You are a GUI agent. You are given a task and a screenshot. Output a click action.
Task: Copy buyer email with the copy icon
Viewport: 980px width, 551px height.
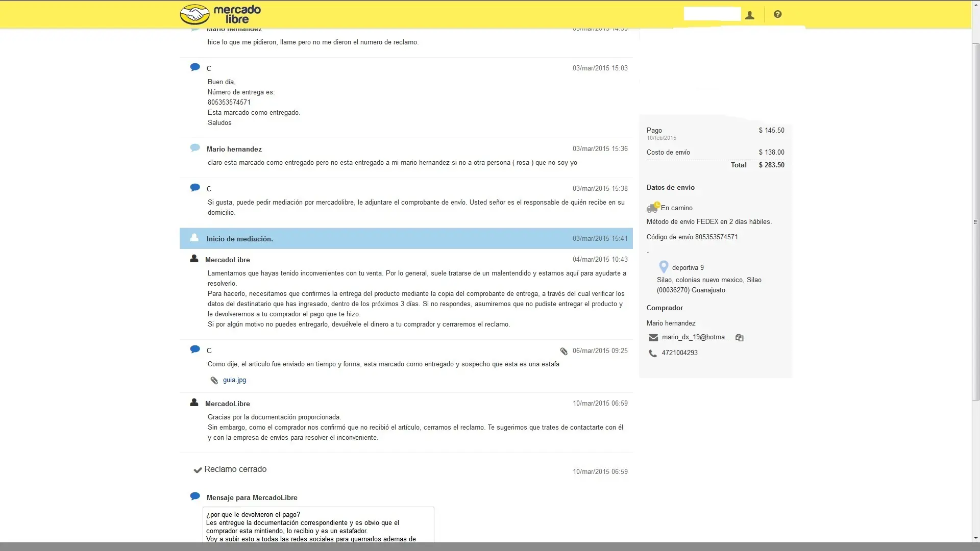(739, 338)
